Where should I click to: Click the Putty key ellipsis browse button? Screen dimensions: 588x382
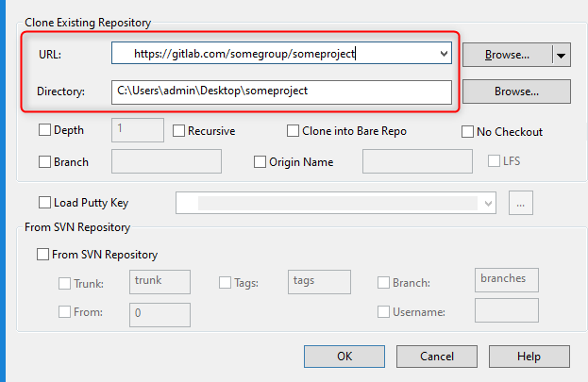[522, 202]
